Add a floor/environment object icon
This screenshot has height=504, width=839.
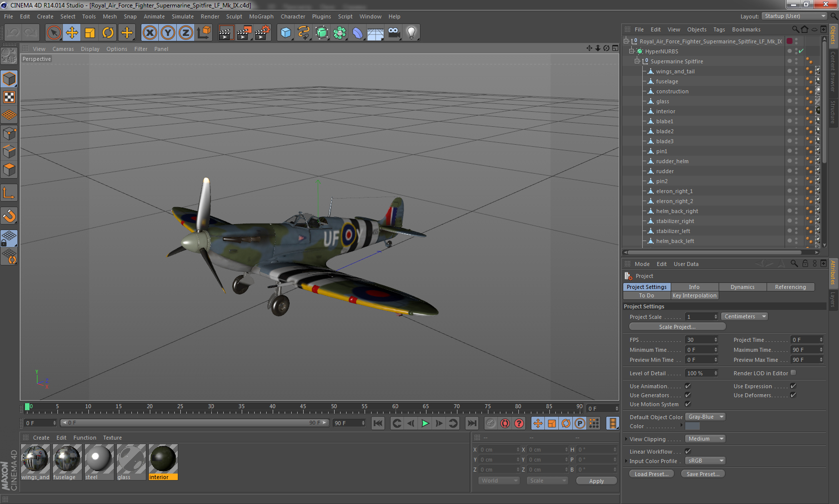click(376, 33)
